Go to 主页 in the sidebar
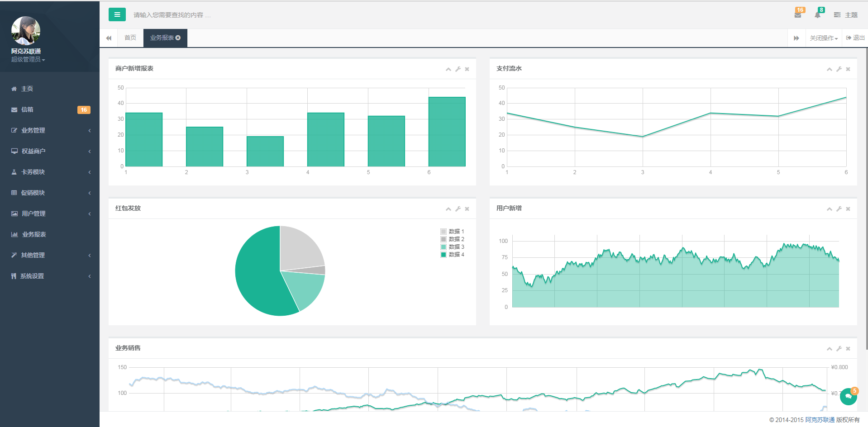The width and height of the screenshot is (868, 427). [50, 89]
